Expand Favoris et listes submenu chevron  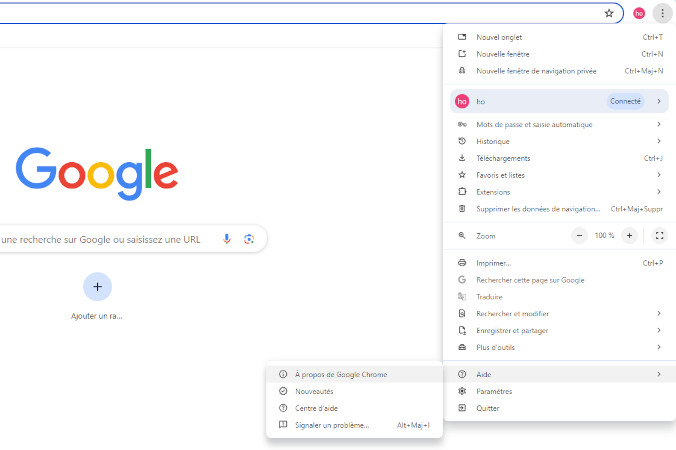[x=659, y=175]
